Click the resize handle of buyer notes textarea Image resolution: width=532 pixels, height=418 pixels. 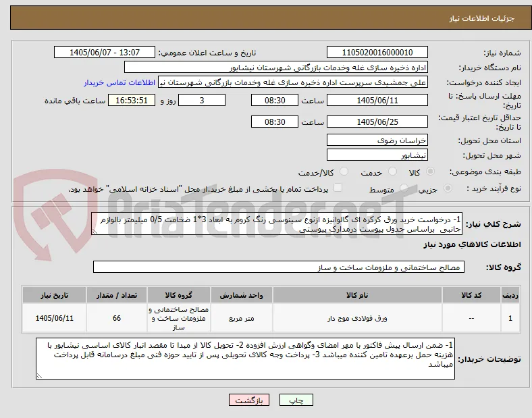coord(39,376)
